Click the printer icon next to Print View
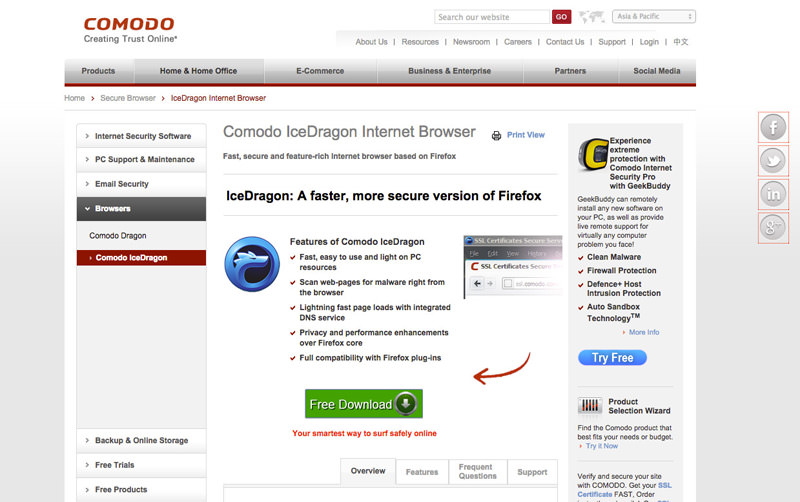The image size is (800, 502). 496,135
